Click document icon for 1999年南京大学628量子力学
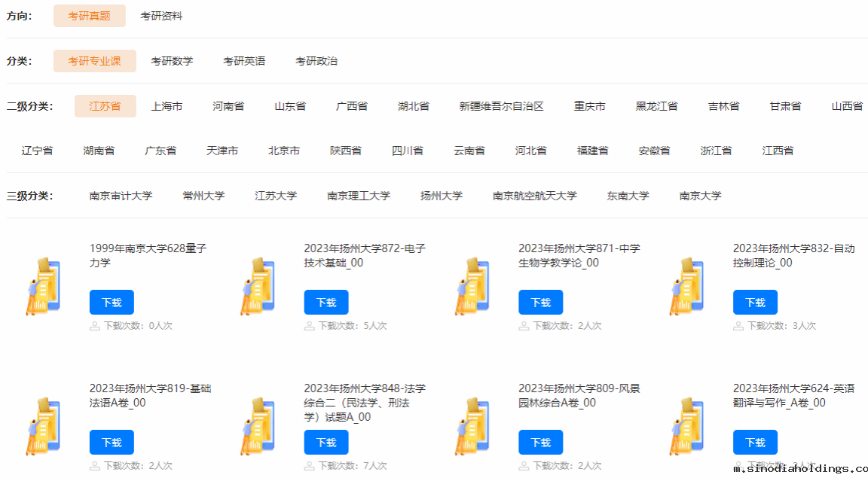This screenshot has height=481, width=868. (x=43, y=286)
